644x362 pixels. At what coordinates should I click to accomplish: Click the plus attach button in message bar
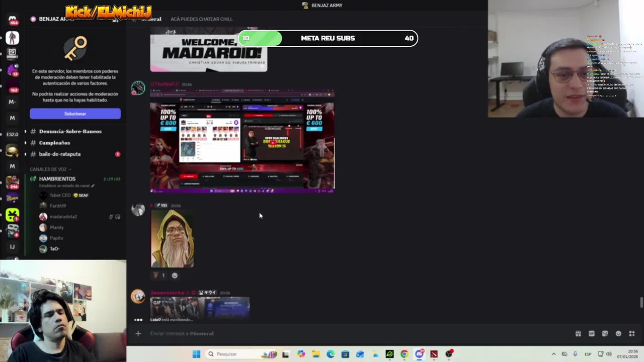138,333
